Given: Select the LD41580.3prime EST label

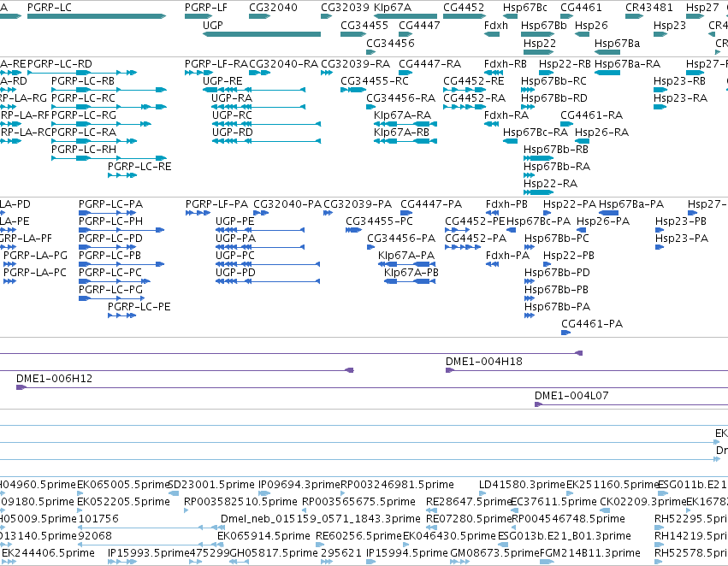Looking at the screenshot, I should pos(523,486).
